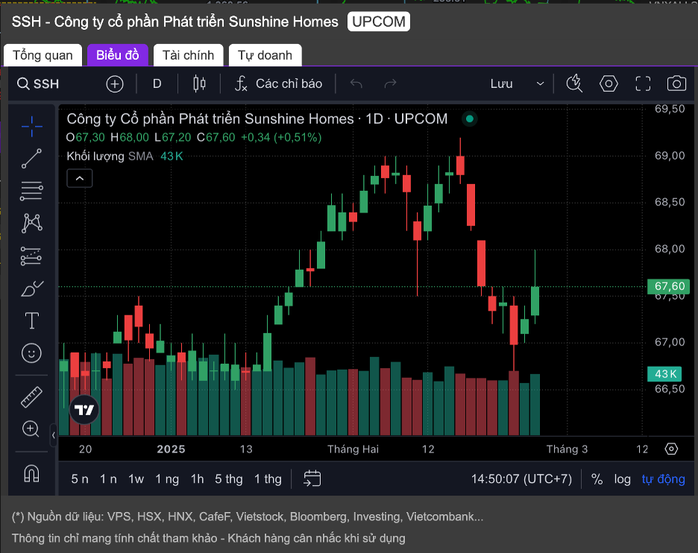Open the forecasting and measurement tools

pyautogui.click(x=32, y=256)
